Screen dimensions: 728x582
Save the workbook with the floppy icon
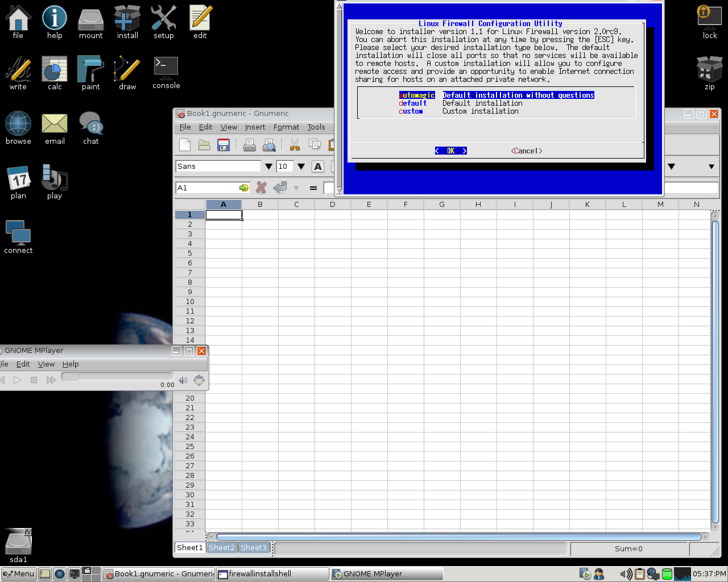(224, 145)
